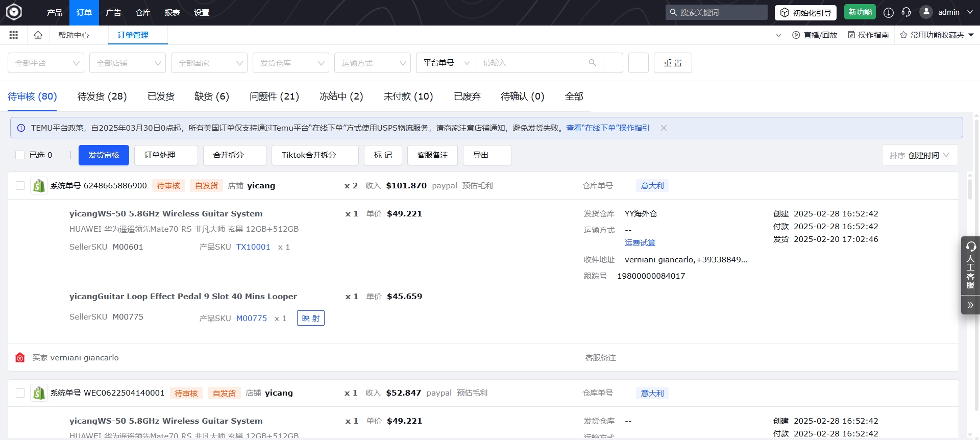
Task: Open the 查看"在线下单"操作指引 link
Action: pos(608,128)
